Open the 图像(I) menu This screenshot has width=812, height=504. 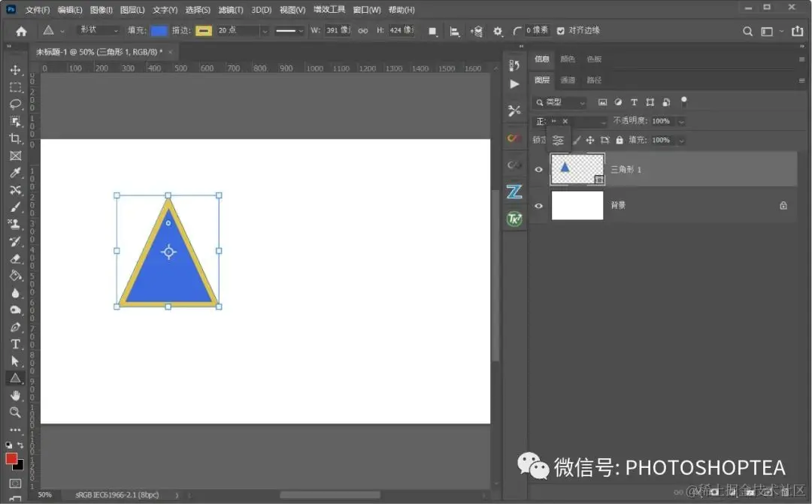click(101, 10)
